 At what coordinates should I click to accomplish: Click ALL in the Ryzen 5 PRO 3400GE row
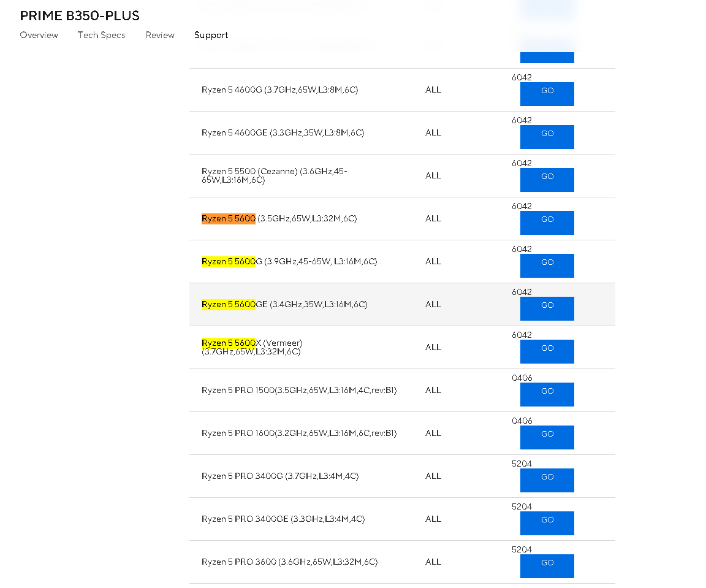coord(433,519)
